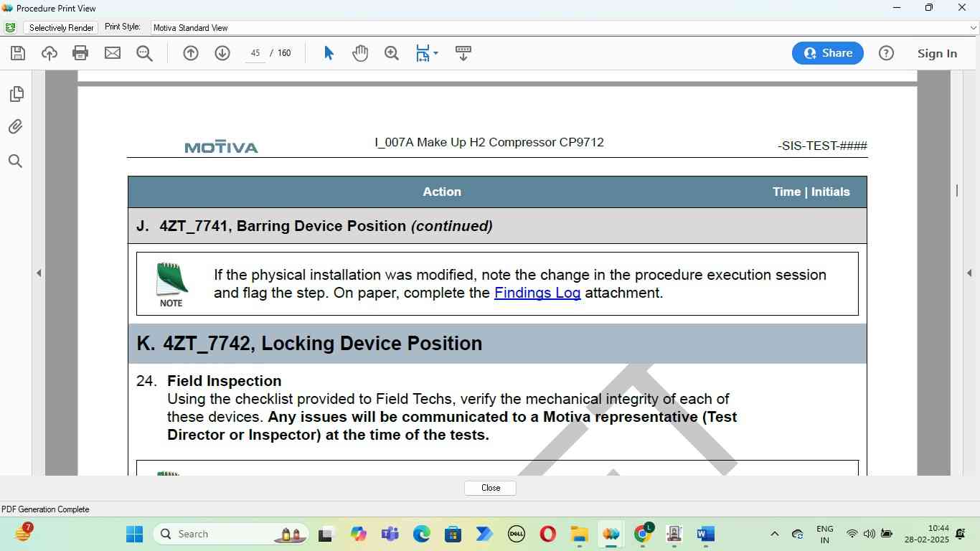
Task: Expand the right pane arrow
Action: pos(970,273)
